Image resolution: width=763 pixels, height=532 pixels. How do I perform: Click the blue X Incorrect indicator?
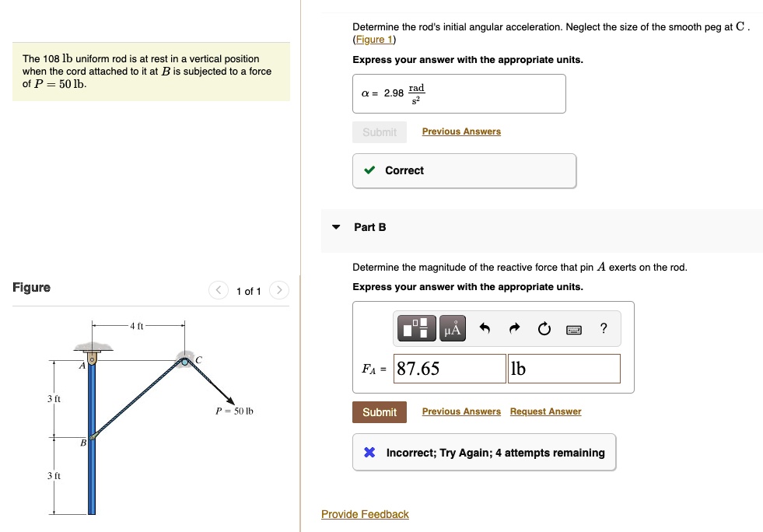pos(369,452)
